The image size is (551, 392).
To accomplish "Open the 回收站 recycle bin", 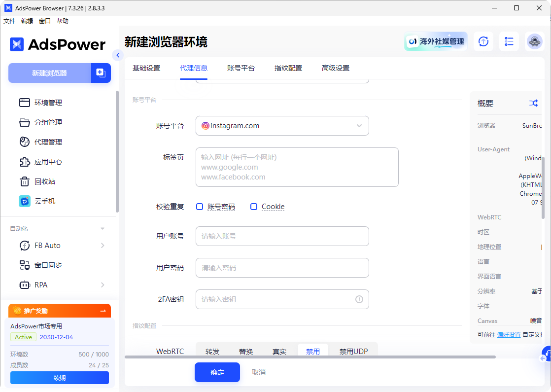I will pyautogui.click(x=46, y=181).
